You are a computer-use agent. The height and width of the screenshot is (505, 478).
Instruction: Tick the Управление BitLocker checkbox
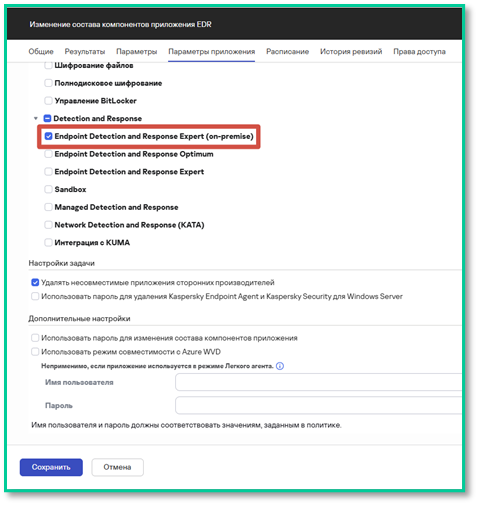(x=48, y=101)
